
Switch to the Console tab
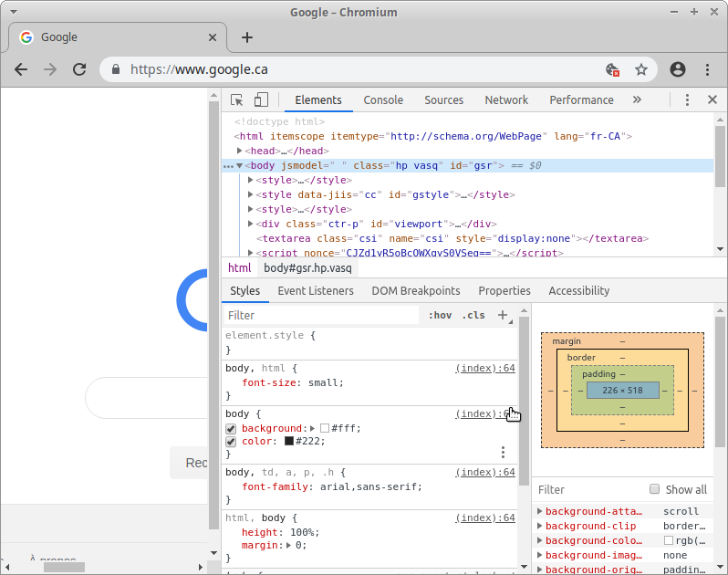click(383, 100)
